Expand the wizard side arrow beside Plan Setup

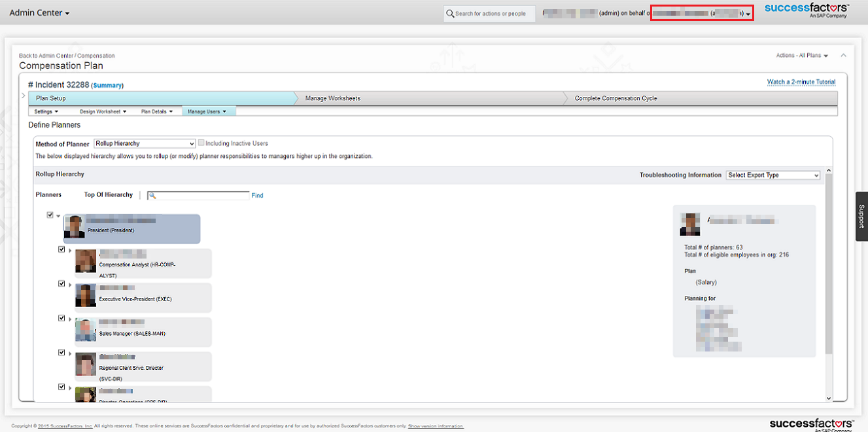(x=24, y=96)
